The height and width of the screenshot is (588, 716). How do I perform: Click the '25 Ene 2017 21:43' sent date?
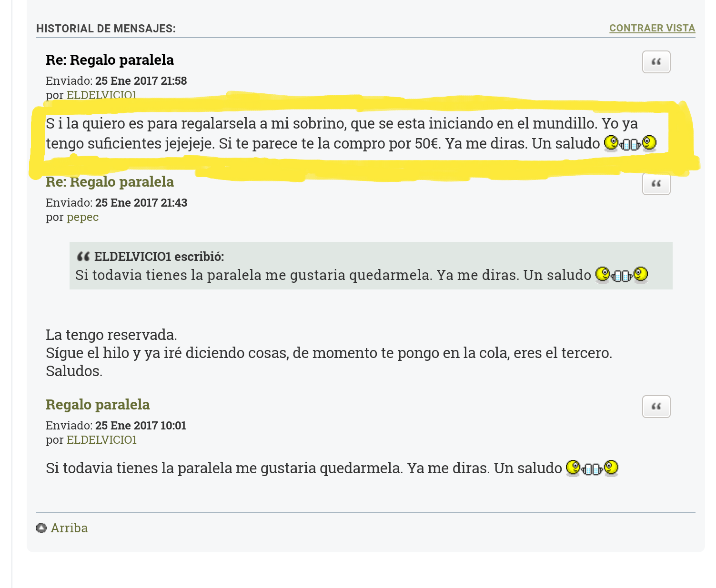pyautogui.click(x=141, y=203)
